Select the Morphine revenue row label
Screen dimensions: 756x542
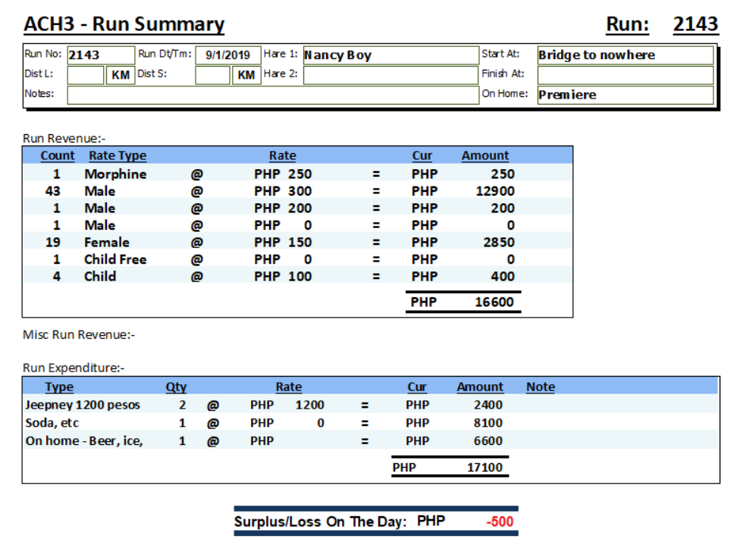click(115, 174)
